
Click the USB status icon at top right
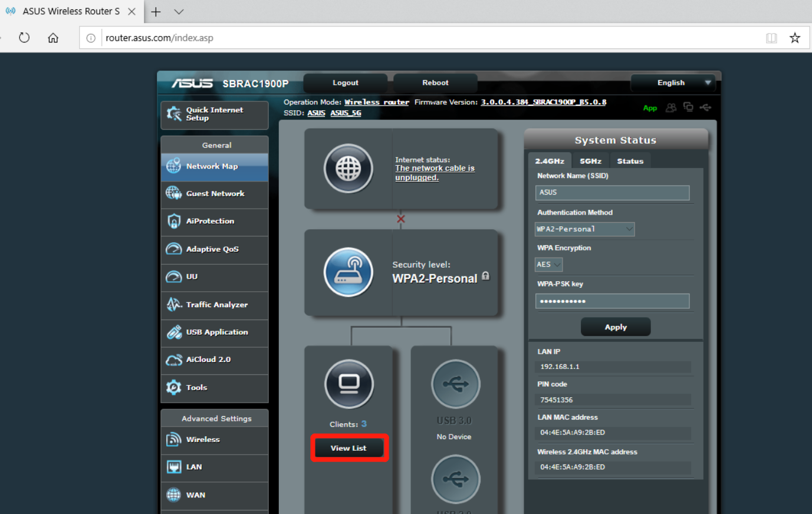(705, 107)
